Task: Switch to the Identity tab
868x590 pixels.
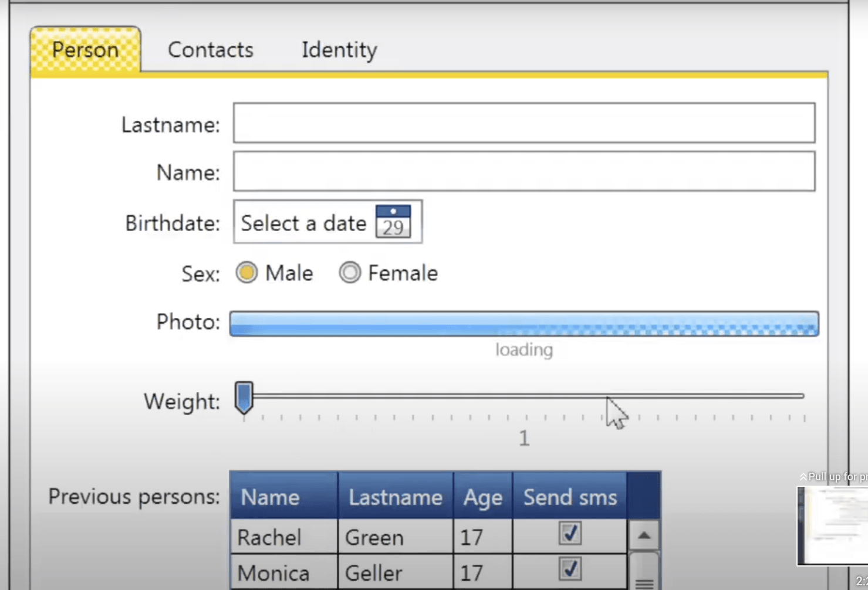Action: coord(338,50)
